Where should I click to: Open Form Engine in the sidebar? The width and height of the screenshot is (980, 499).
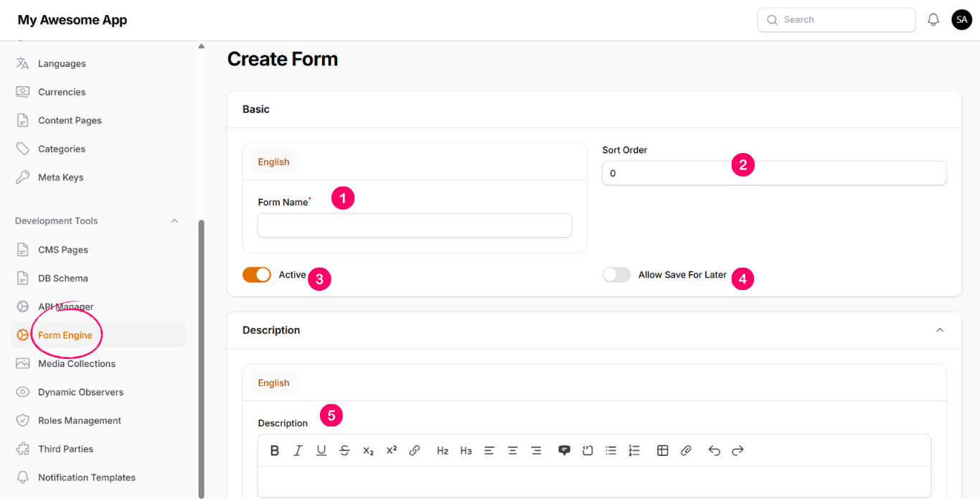pyautogui.click(x=65, y=335)
